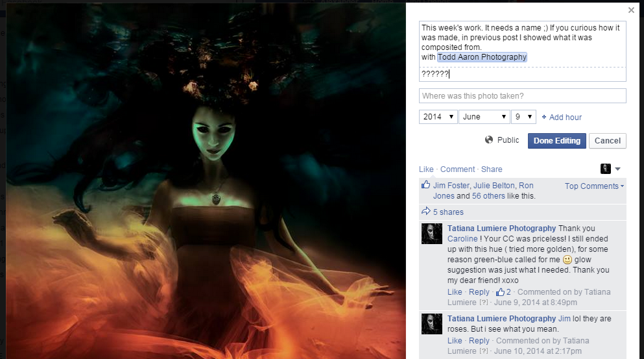Screen dimensions: 644x359
Task: Like the photo via the Like link
Action: (x=426, y=169)
